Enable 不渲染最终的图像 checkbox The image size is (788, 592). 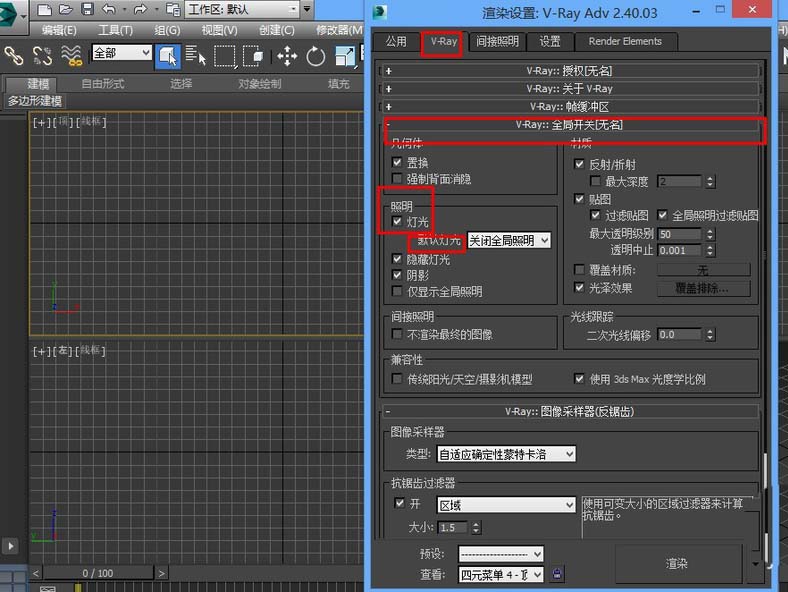[397, 334]
